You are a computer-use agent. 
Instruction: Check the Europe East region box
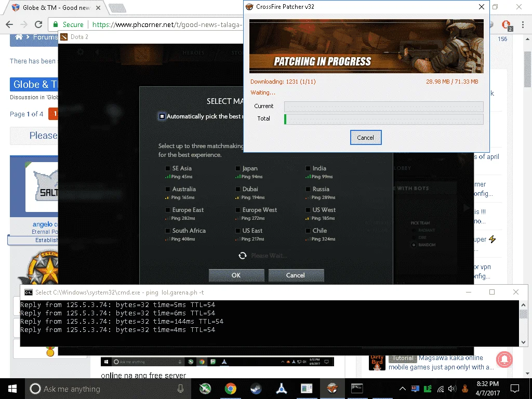pyautogui.click(x=168, y=210)
